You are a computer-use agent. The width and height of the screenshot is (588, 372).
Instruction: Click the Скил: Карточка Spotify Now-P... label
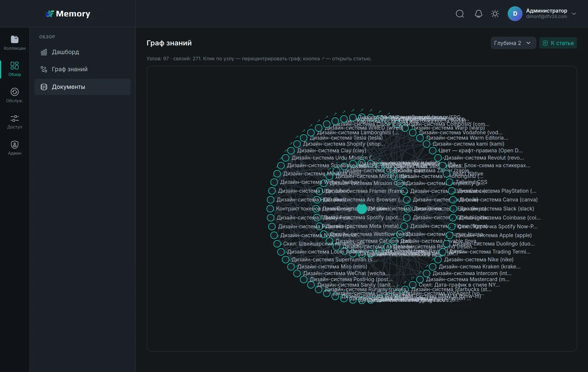[x=498, y=227]
